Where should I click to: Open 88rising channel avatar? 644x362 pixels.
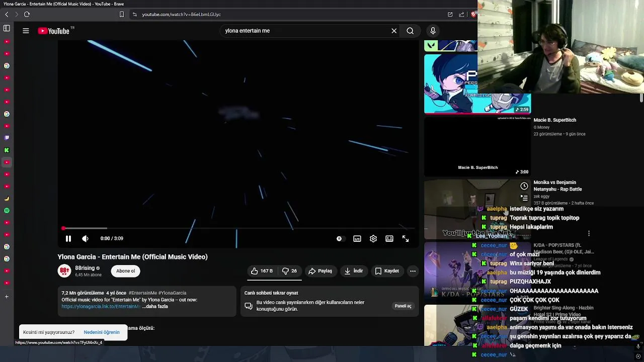pos(64,271)
